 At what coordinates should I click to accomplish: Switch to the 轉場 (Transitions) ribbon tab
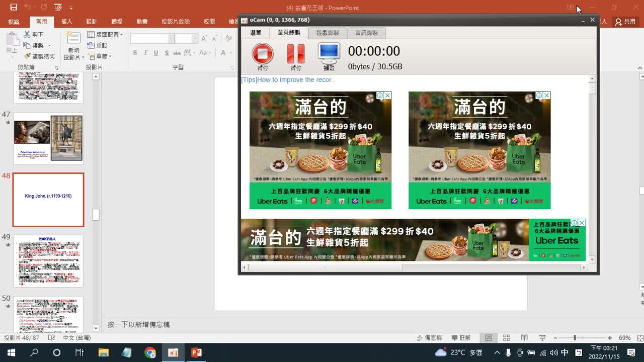coord(117,22)
